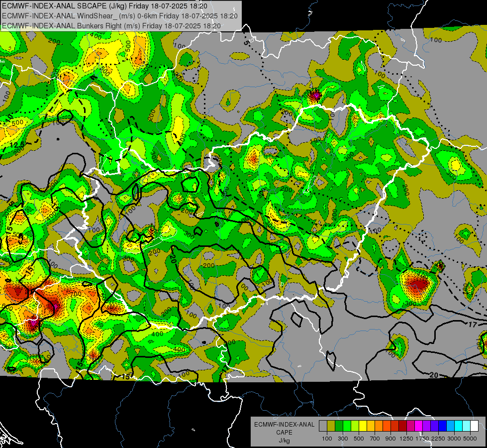487x448 pixels.
Task: Select the bright green legend swatch
Action: tap(347, 426)
